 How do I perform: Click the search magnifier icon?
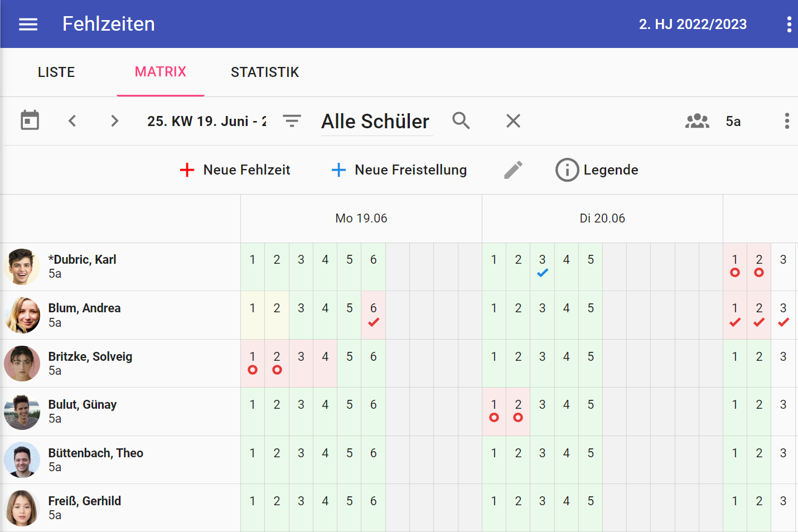tap(461, 120)
